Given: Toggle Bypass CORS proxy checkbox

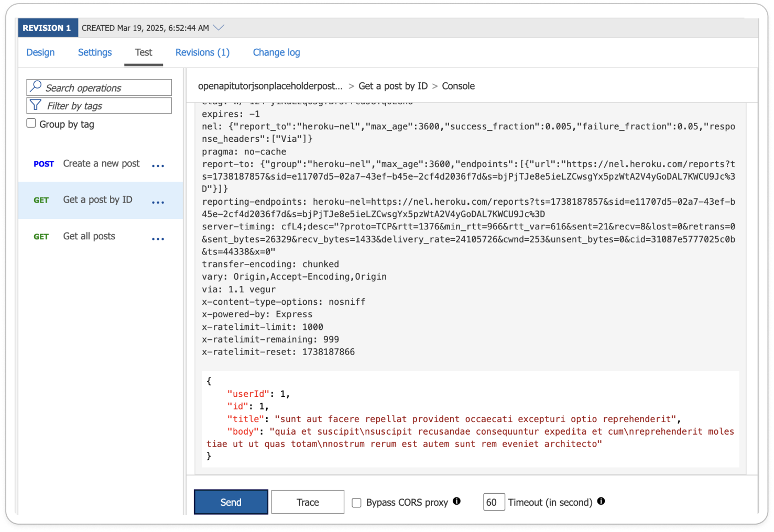Looking at the screenshot, I should [357, 503].
